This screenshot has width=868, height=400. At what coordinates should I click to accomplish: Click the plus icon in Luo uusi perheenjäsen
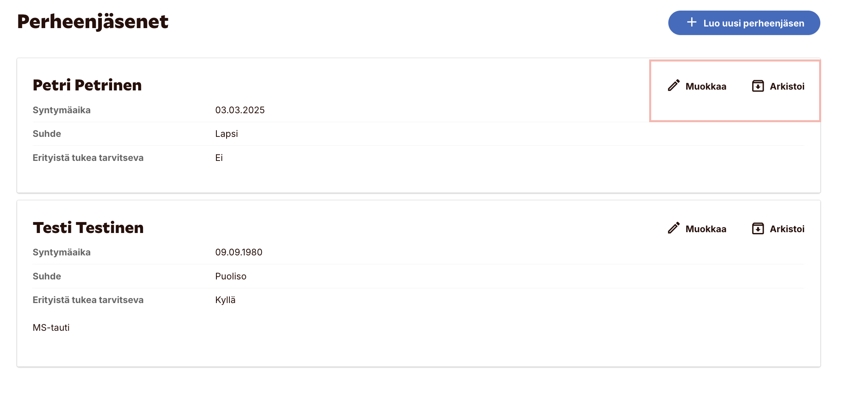[692, 22]
